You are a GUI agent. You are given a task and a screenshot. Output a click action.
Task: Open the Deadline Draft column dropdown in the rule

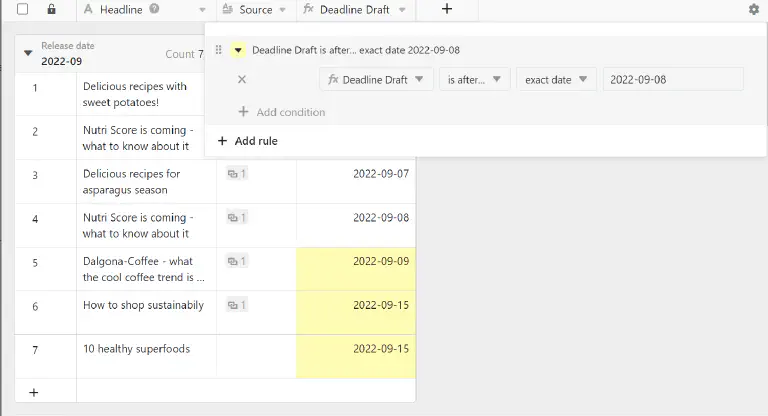pyautogui.click(x=375, y=79)
